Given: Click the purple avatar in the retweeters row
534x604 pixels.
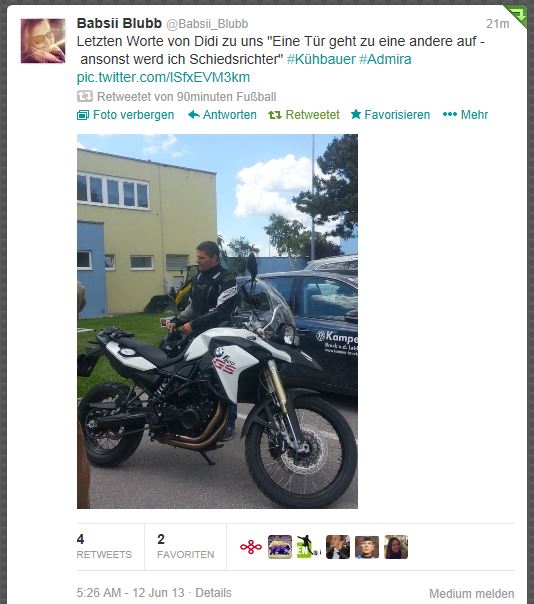Looking at the screenshot, I should [x=280, y=547].
